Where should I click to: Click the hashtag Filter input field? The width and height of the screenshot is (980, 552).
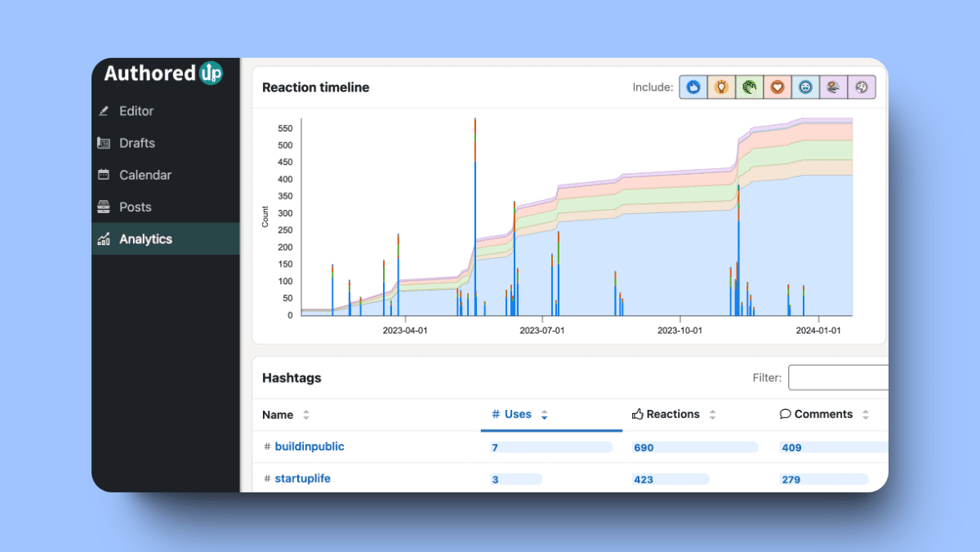838,377
